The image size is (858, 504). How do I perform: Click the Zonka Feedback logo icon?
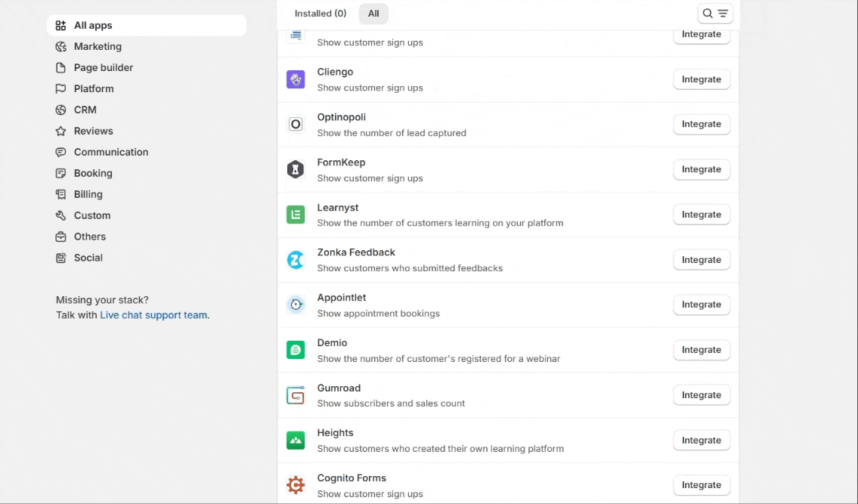pyautogui.click(x=296, y=260)
